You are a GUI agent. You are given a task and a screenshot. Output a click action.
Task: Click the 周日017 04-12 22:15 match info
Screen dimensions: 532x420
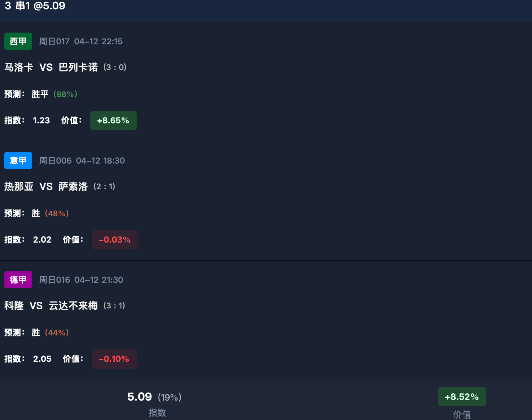[x=81, y=42]
